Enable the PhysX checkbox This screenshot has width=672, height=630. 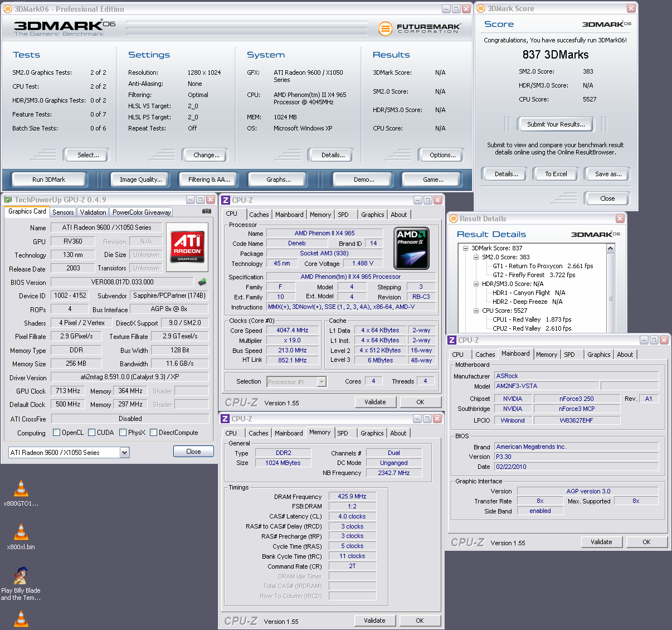[x=123, y=433]
